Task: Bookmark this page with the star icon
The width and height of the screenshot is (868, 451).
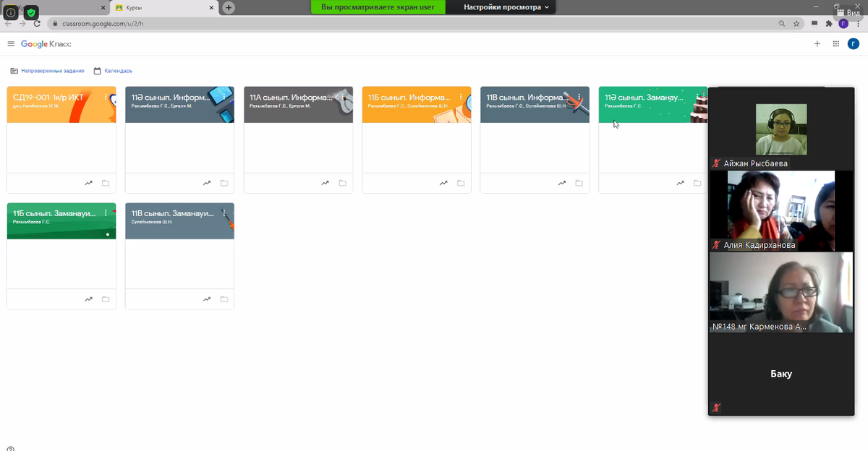Action: (796, 23)
